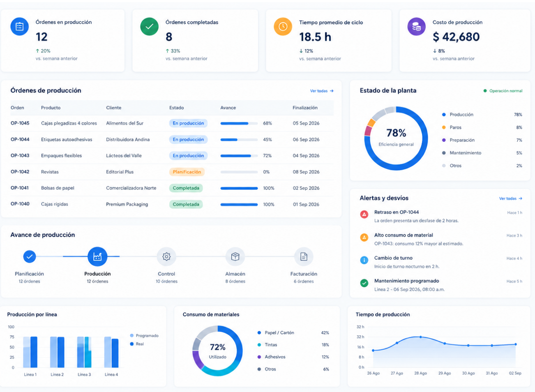Screen dimensions: 535x392
Task: Click the coins icon for Costo de producción
Action: coord(416,27)
